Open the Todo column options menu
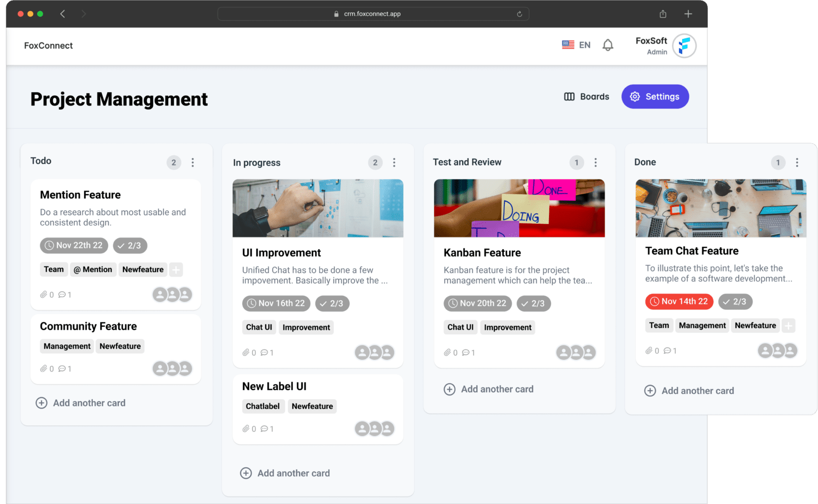 coord(193,162)
